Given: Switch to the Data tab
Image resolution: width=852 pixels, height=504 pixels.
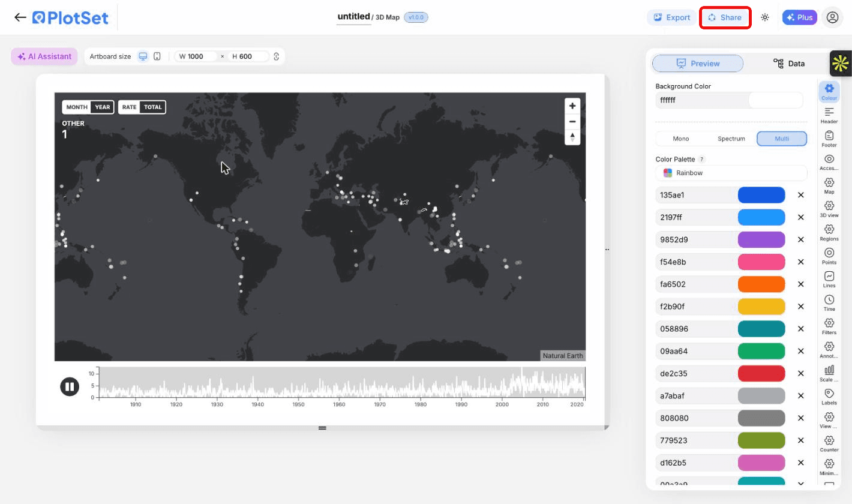Looking at the screenshot, I should pos(788,64).
